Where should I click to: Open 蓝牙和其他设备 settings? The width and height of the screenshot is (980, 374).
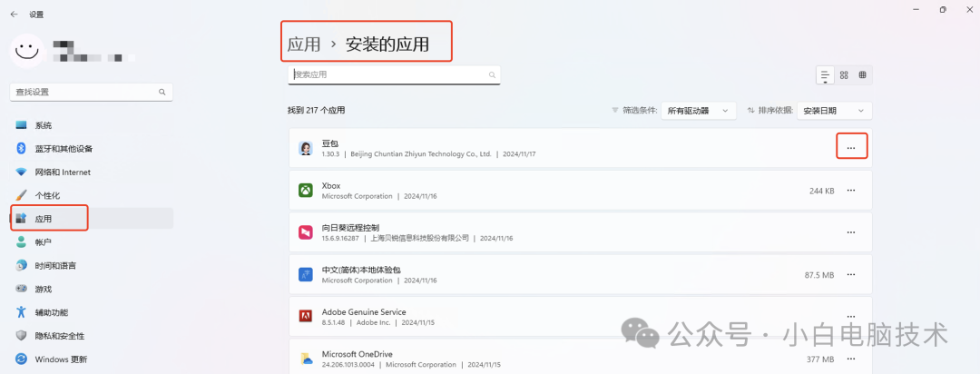pos(92,149)
